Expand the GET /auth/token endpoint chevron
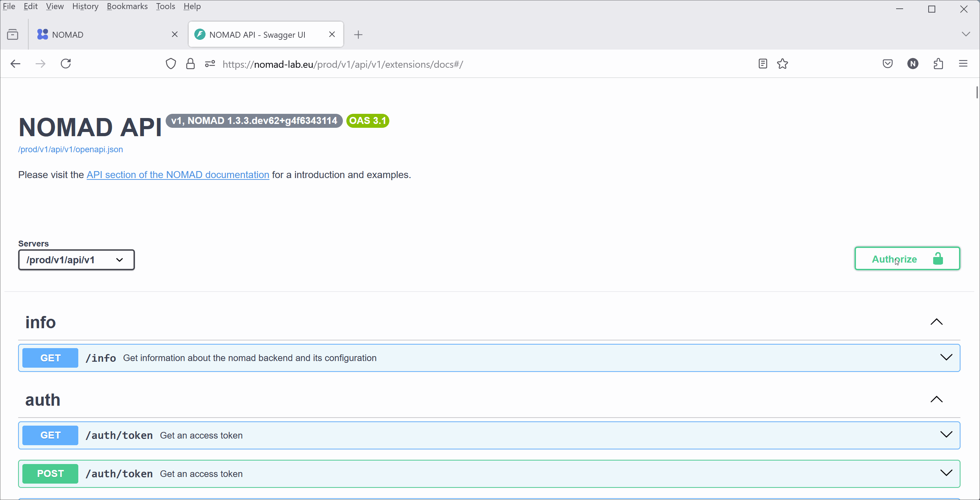980x500 pixels. click(x=946, y=434)
